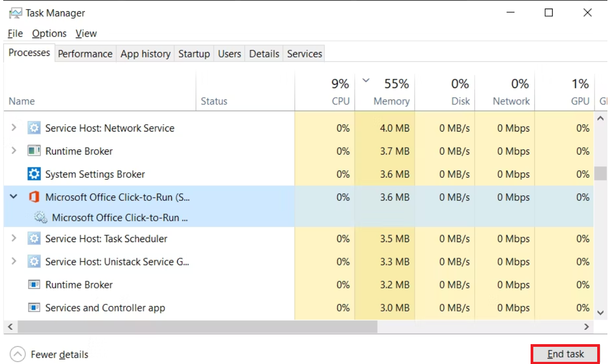This screenshot has height=364, width=616.
Task: Switch to the Services tab
Action: click(x=305, y=54)
